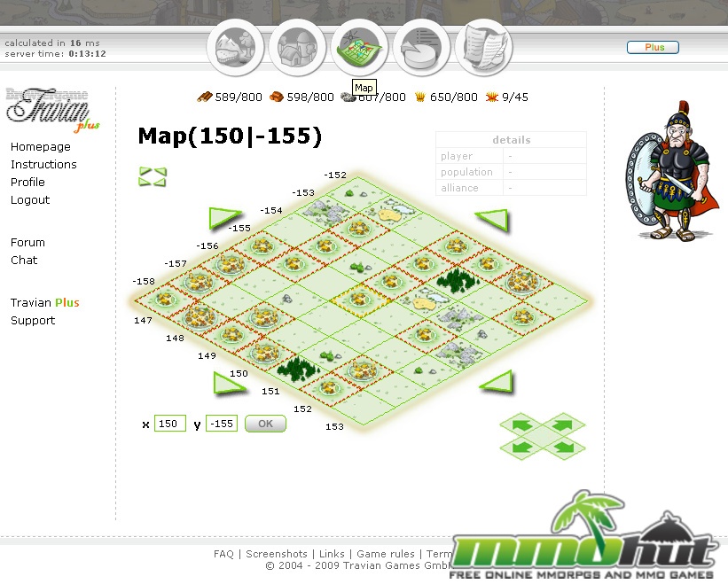Screen dimensions: 728x584
Task: Open the Chat link
Action: 24,260
